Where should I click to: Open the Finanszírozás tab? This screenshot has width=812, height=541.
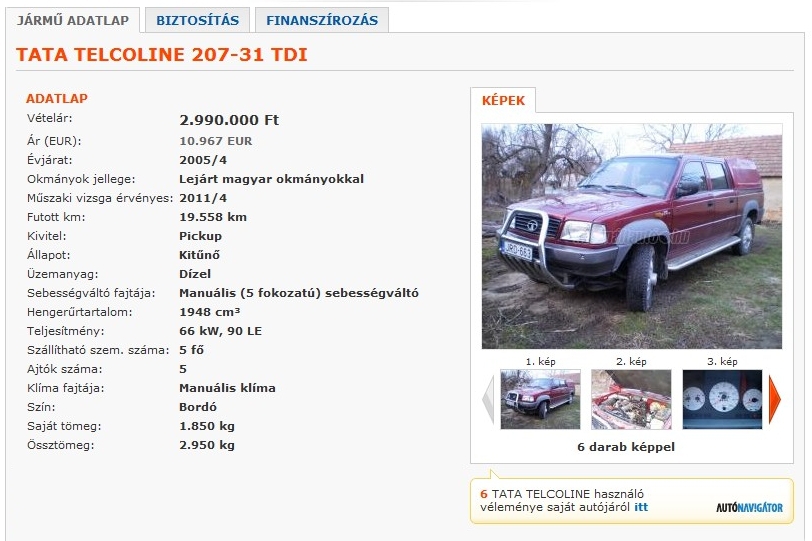pos(322,20)
